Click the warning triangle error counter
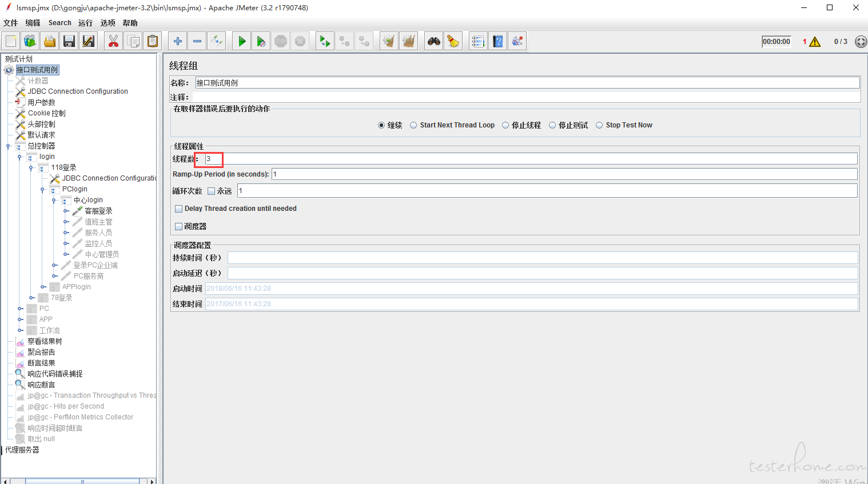 [x=815, y=42]
